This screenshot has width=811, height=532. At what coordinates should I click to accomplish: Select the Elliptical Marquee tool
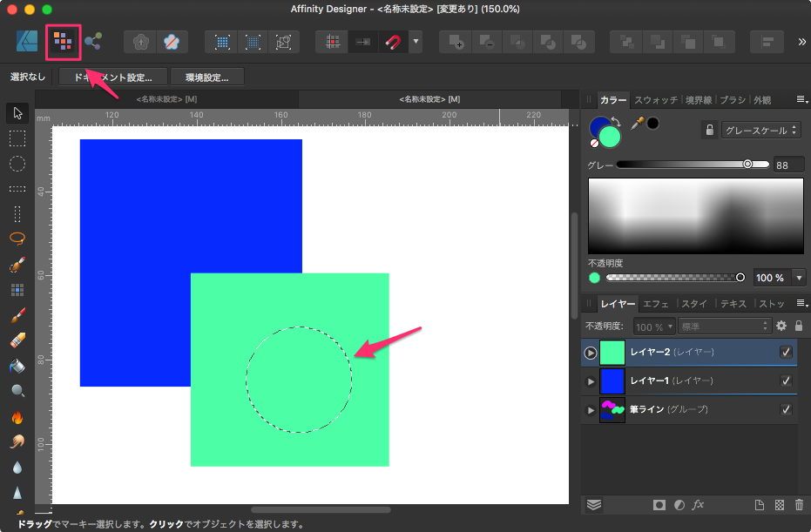click(x=17, y=163)
